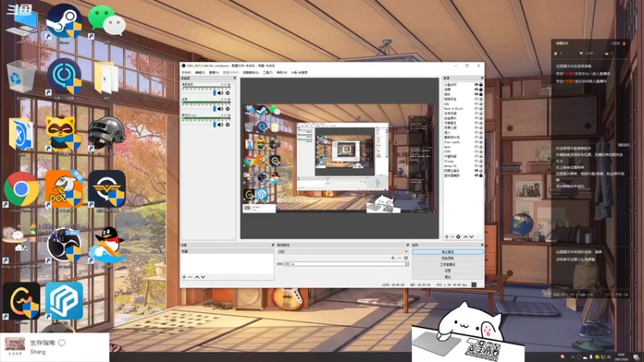Viewport: 644px width, 362px height.
Task: Mute the bottom Aux mixer channel
Action: [x=220, y=125]
